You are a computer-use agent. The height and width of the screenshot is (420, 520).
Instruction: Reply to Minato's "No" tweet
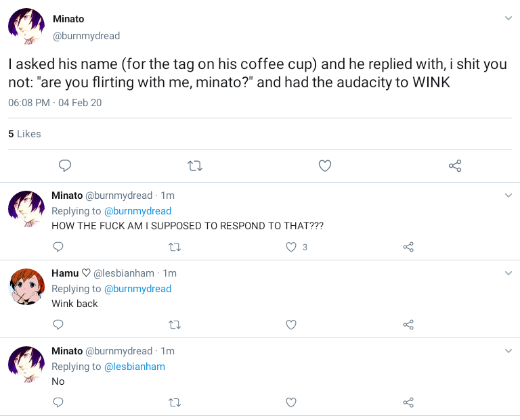[58, 402]
